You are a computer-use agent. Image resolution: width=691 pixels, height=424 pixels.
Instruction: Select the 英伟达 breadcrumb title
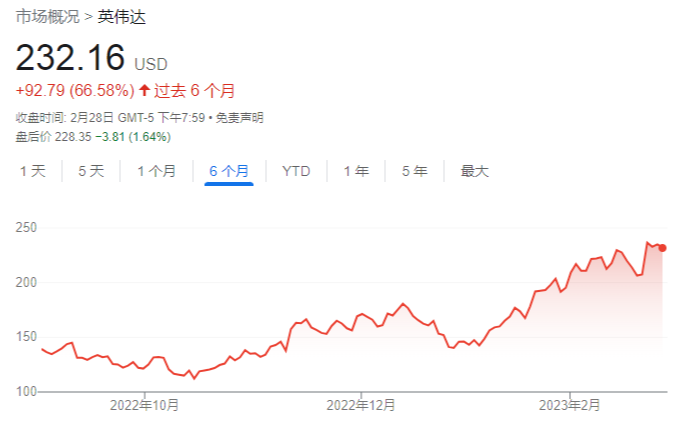(x=121, y=17)
